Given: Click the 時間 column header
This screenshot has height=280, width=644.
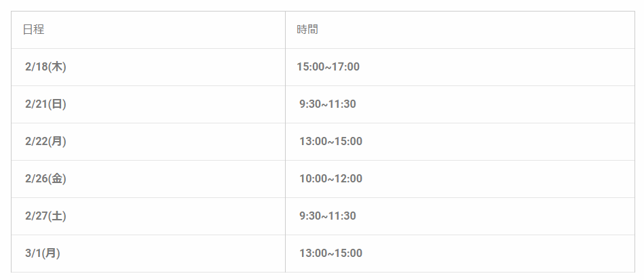Looking at the screenshot, I should click(x=307, y=30).
